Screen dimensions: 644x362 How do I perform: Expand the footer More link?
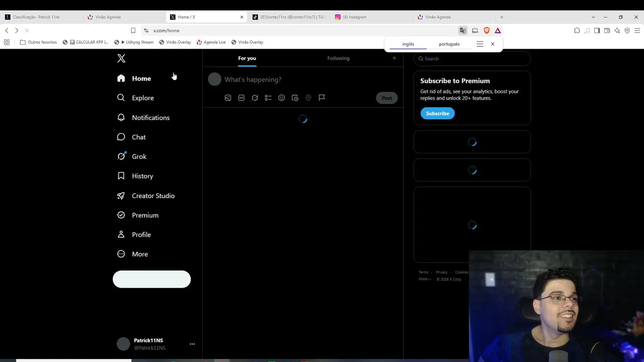click(x=425, y=279)
